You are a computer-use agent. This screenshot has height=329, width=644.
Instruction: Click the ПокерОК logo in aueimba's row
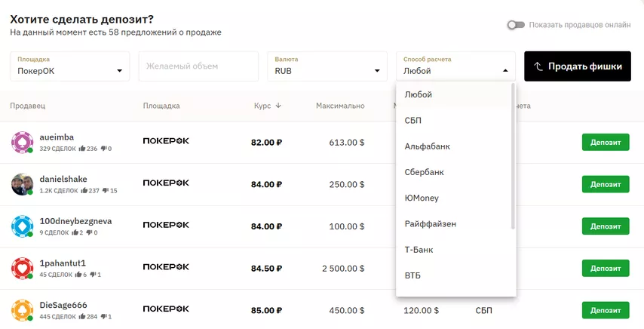click(x=166, y=141)
